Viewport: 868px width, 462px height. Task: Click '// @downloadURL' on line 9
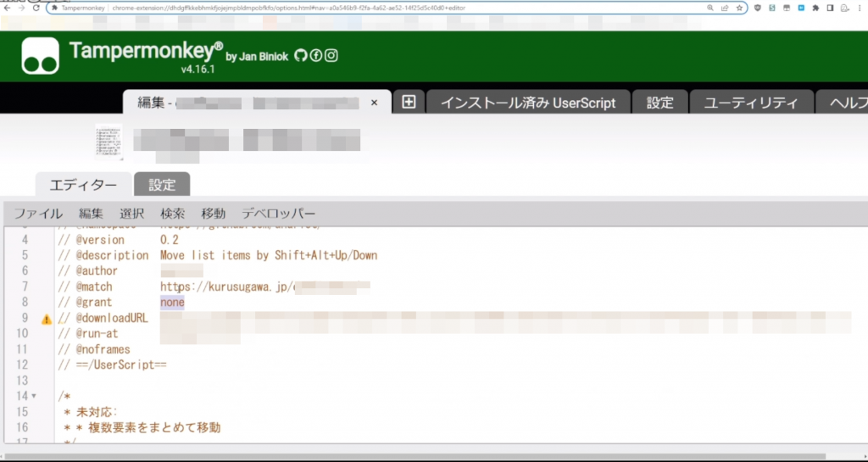[x=103, y=318]
